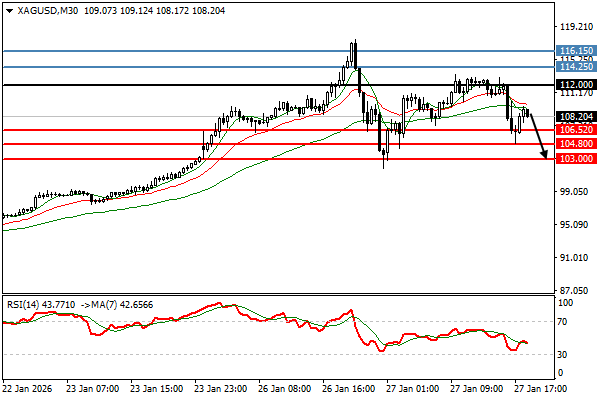Select the 104.800 red support label
This screenshot has width=600, height=400.
577,144
